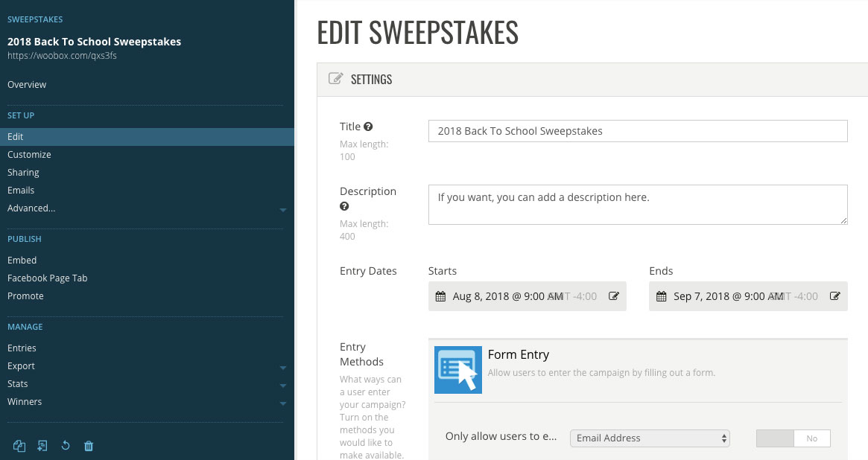This screenshot has width=868, height=460.
Task: Click into the Title text field
Action: coord(638,131)
